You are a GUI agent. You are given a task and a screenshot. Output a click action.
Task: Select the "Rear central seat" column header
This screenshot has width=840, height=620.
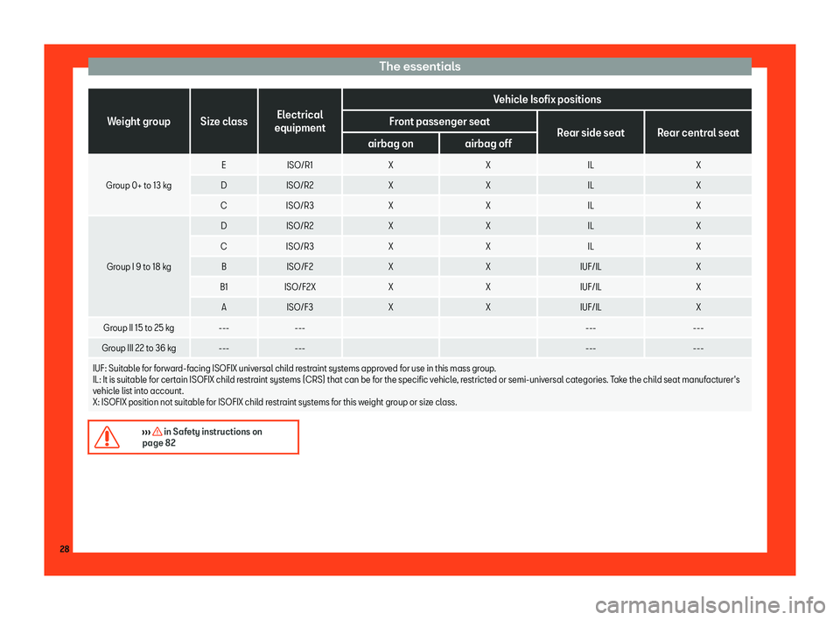tap(697, 132)
